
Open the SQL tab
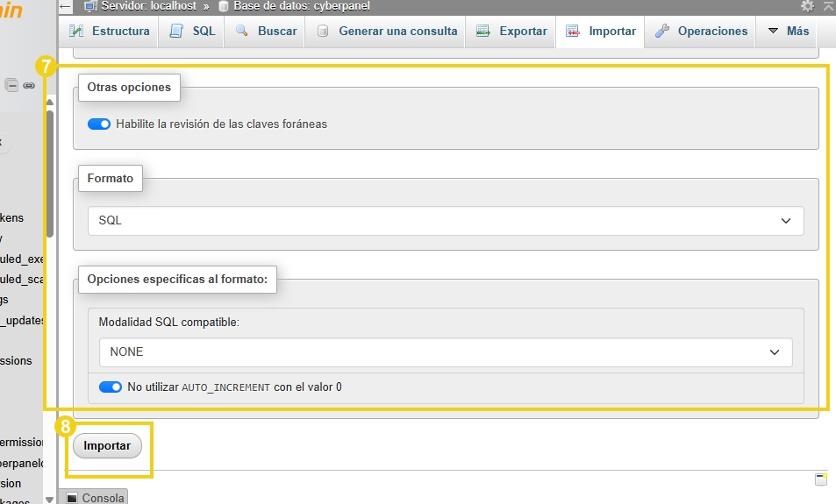192,31
